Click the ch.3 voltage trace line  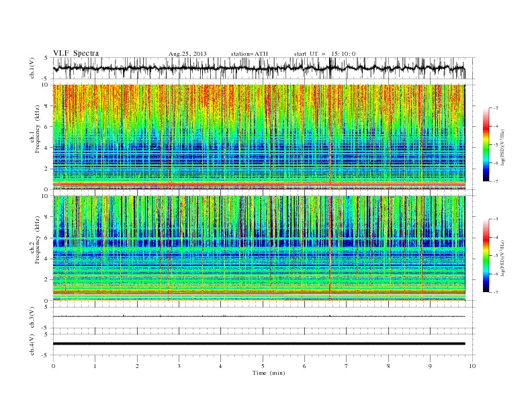259,316
